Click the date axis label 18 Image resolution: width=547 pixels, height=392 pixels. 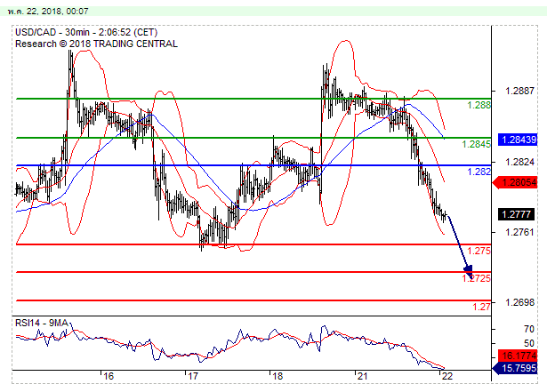point(278,376)
